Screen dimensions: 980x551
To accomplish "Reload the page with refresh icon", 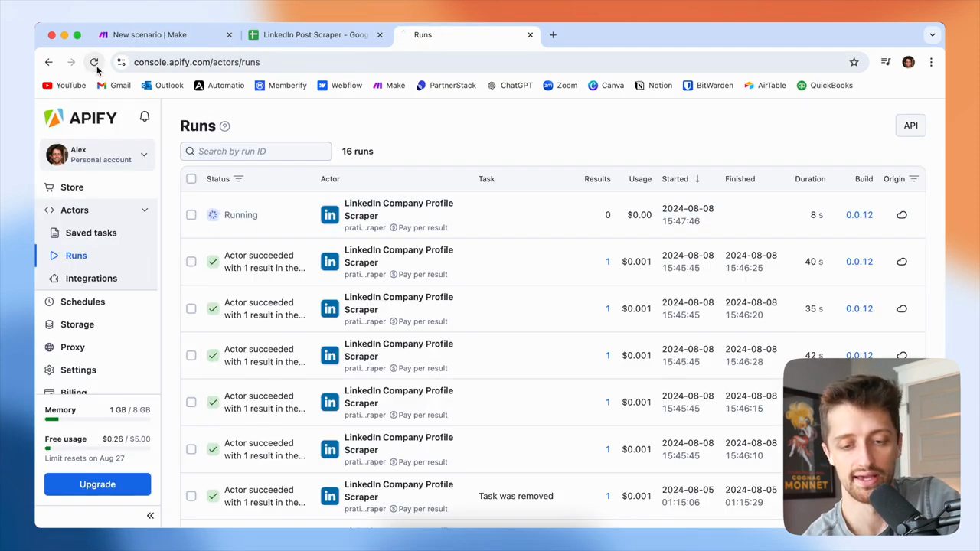I will [x=94, y=62].
